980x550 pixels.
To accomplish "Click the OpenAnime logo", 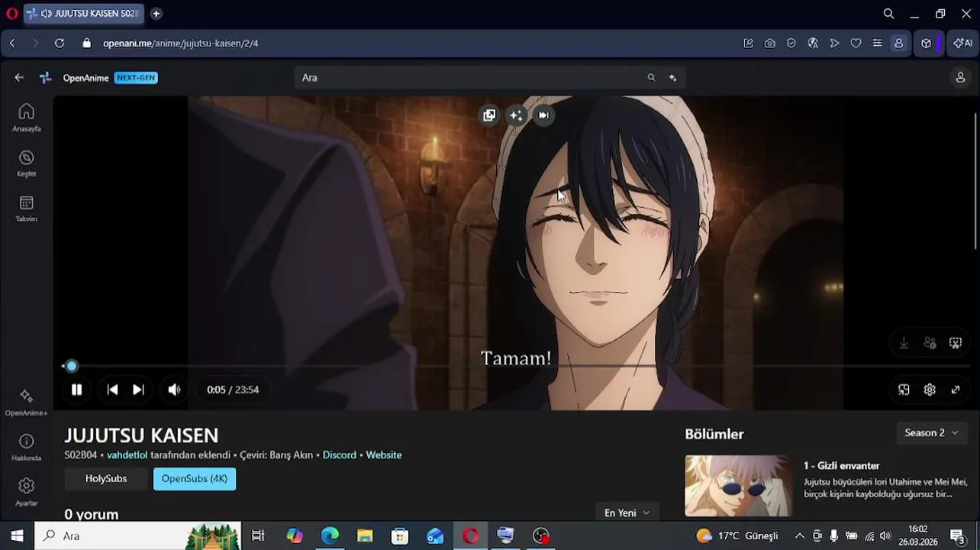I will pos(46,77).
